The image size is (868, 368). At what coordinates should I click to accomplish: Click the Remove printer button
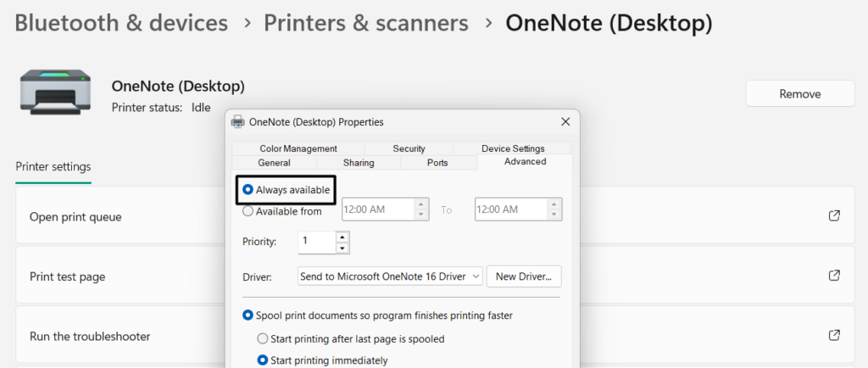click(x=799, y=94)
